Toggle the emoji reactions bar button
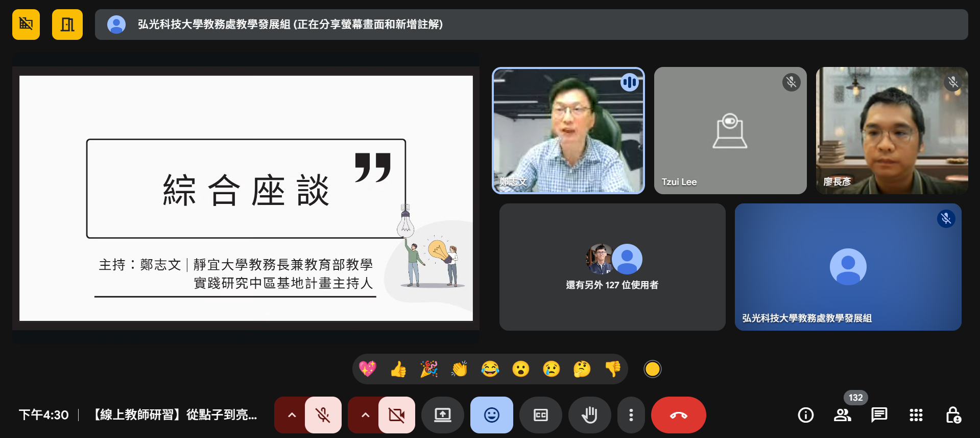The width and height of the screenshot is (980, 438). click(x=491, y=415)
